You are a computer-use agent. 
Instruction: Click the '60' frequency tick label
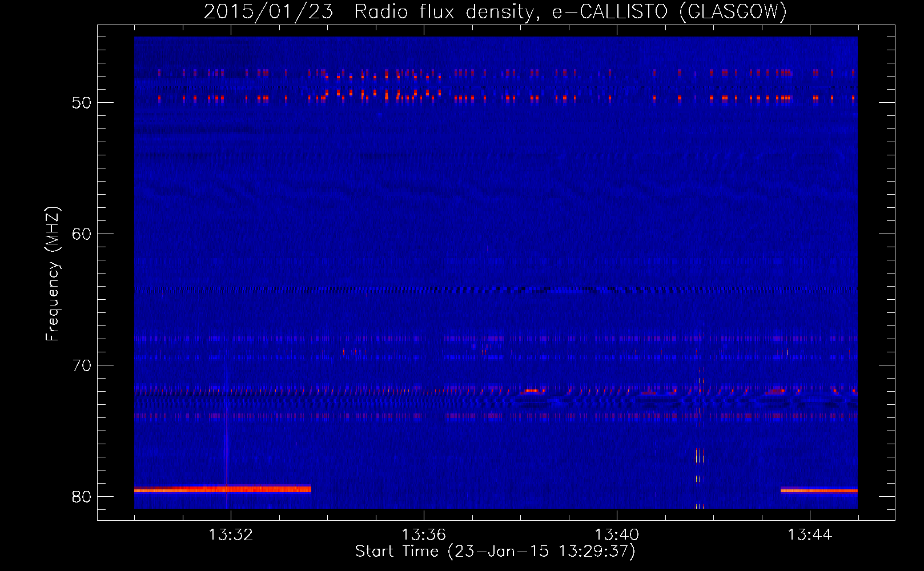click(x=82, y=234)
